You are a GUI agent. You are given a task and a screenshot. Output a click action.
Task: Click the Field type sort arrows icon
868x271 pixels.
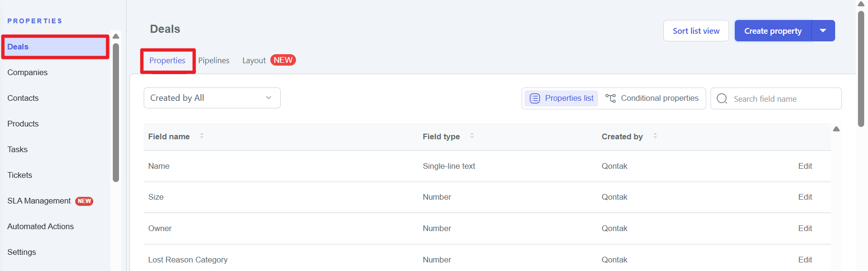point(472,136)
